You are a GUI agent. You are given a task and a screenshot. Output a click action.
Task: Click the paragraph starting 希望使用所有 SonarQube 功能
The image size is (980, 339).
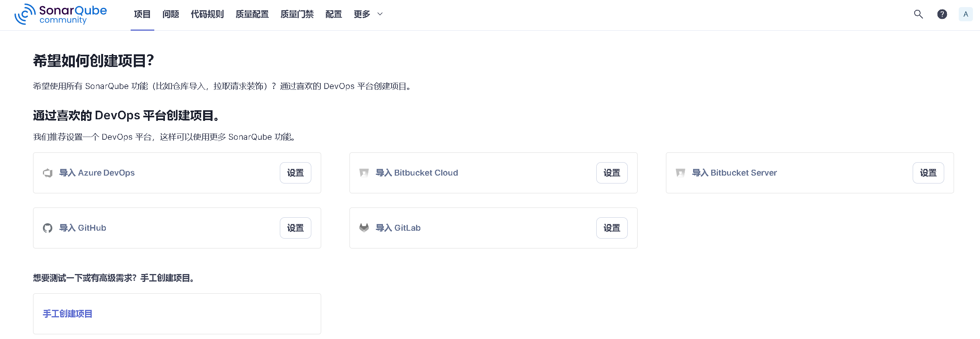coord(223,86)
